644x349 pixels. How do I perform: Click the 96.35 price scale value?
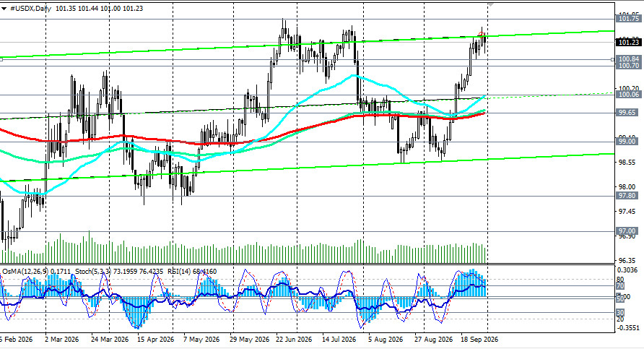click(x=627, y=261)
